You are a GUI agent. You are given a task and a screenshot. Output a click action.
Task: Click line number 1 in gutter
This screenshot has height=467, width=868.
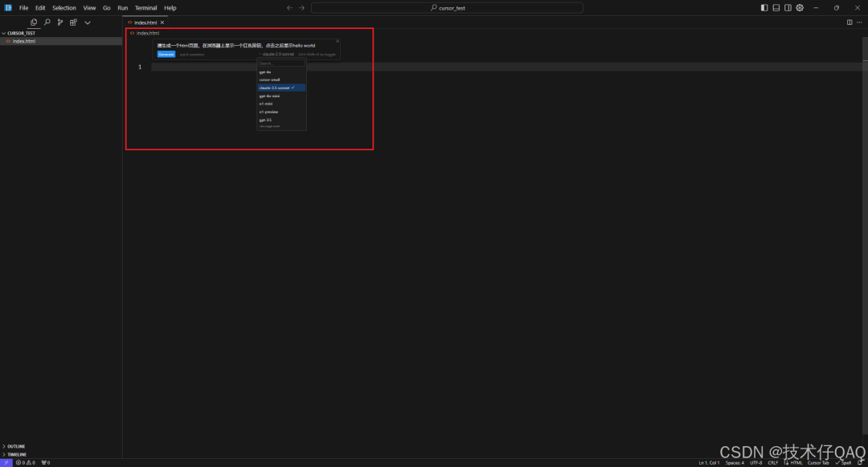(140, 67)
